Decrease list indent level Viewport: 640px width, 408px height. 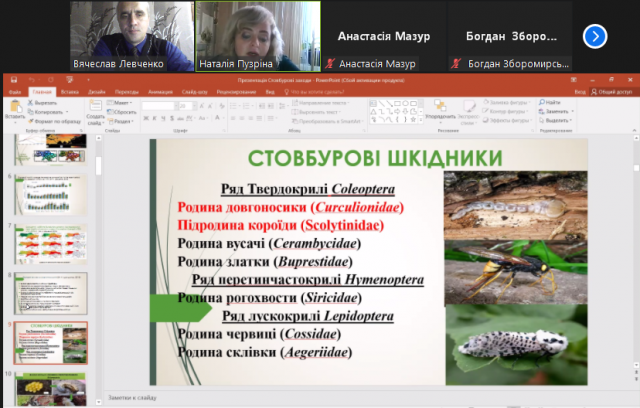(x=262, y=106)
